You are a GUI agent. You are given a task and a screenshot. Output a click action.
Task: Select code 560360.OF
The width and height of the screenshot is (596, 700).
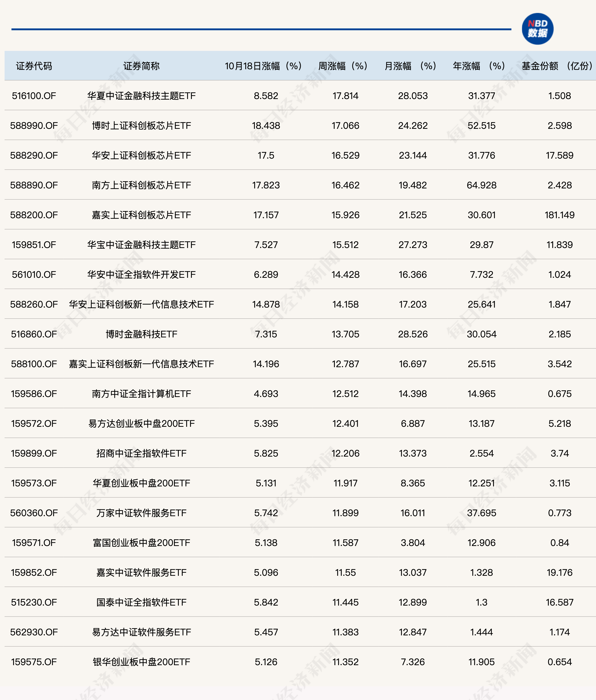tap(34, 513)
